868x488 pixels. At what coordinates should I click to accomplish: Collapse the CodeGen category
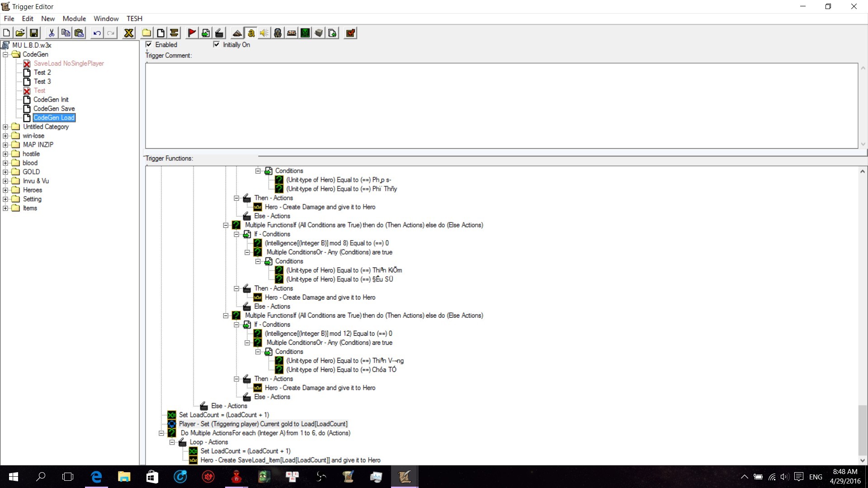coord(5,54)
